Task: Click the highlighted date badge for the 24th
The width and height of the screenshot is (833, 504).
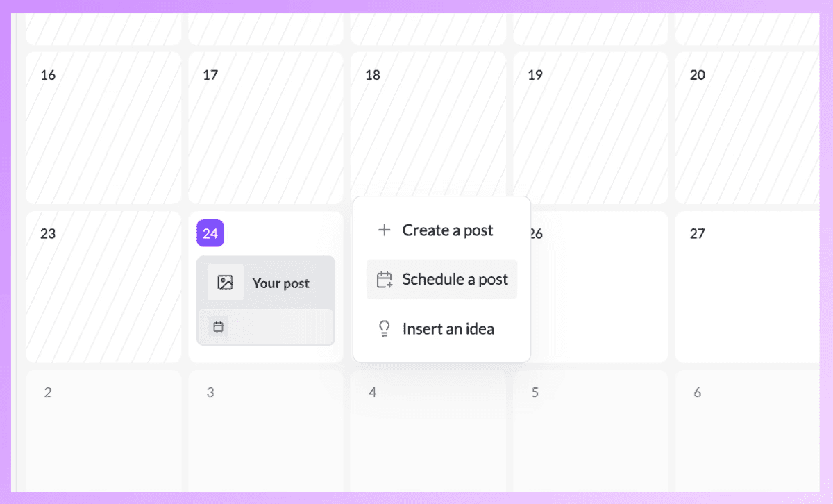Action: [x=210, y=233]
